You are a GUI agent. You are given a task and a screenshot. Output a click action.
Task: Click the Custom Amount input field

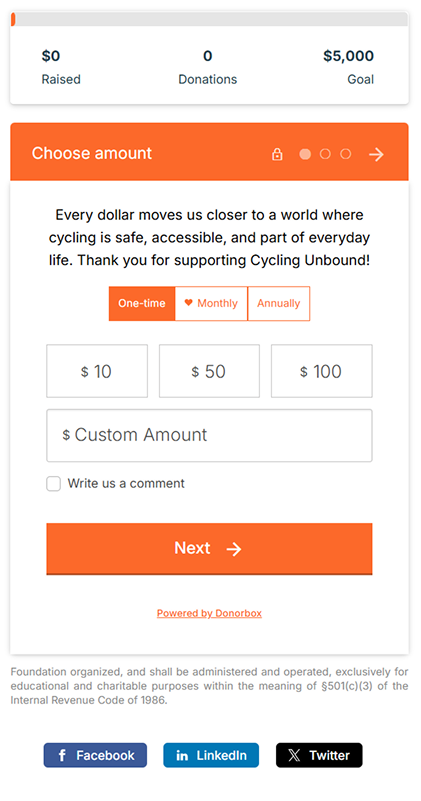point(209,435)
